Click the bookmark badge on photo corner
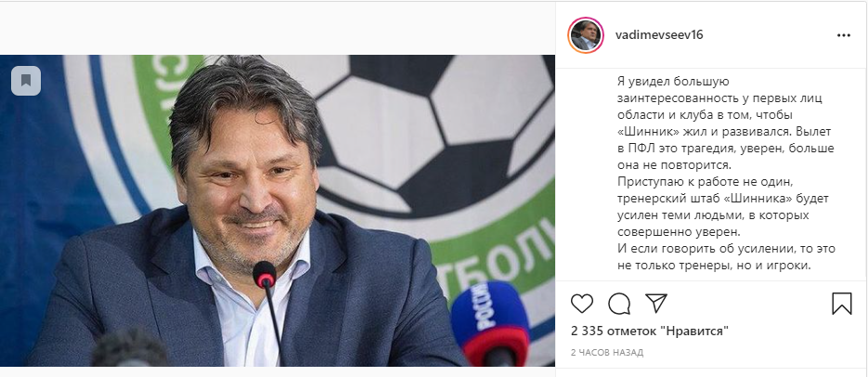Screen dimensions: 868x377 tap(25, 81)
